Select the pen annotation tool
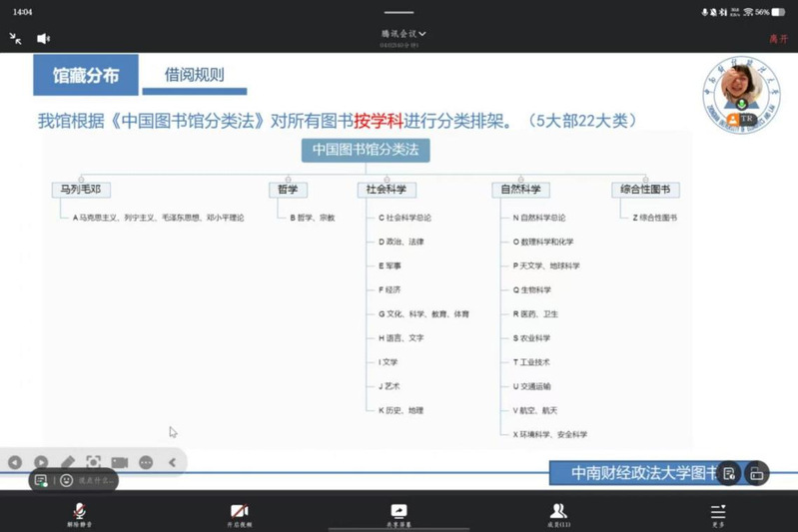 [68, 462]
